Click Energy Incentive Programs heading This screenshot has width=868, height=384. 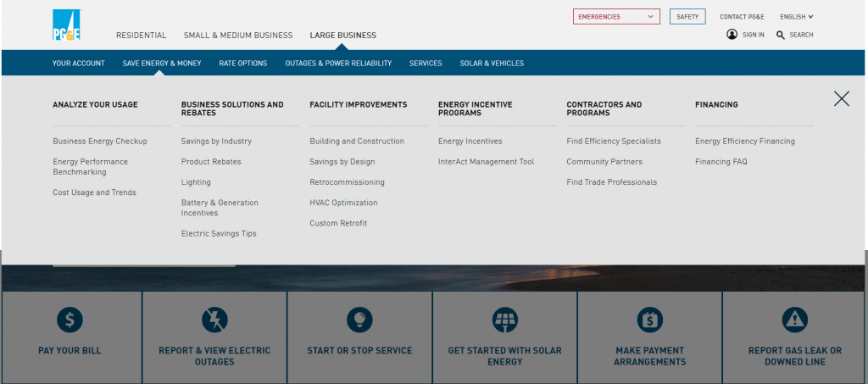pyautogui.click(x=476, y=109)
